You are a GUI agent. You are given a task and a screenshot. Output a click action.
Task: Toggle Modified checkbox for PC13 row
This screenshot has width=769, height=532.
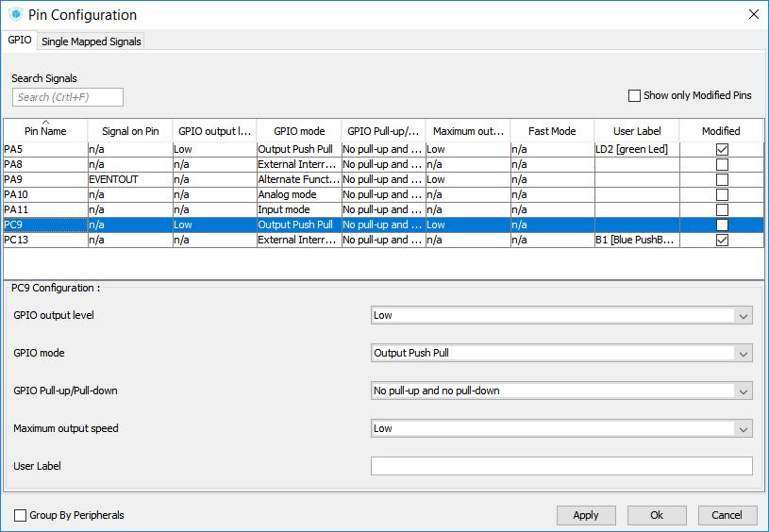(x=722, y=240)
